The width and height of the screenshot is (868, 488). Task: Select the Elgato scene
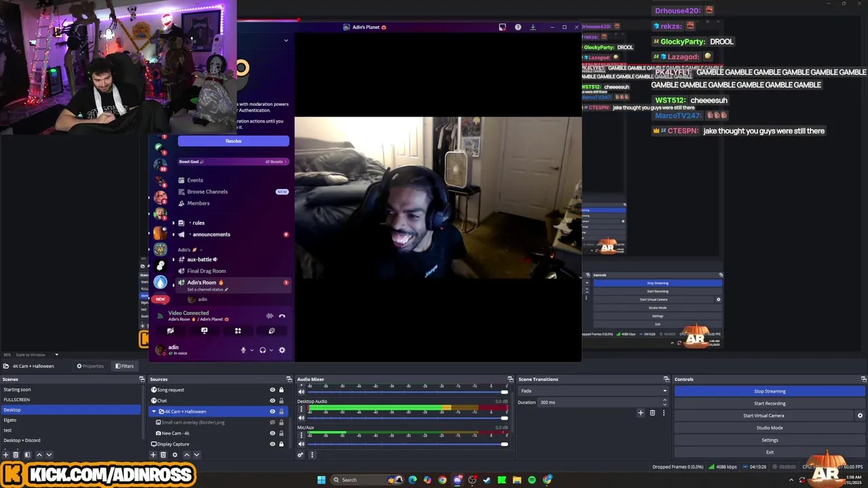click(x=71, y=420)
